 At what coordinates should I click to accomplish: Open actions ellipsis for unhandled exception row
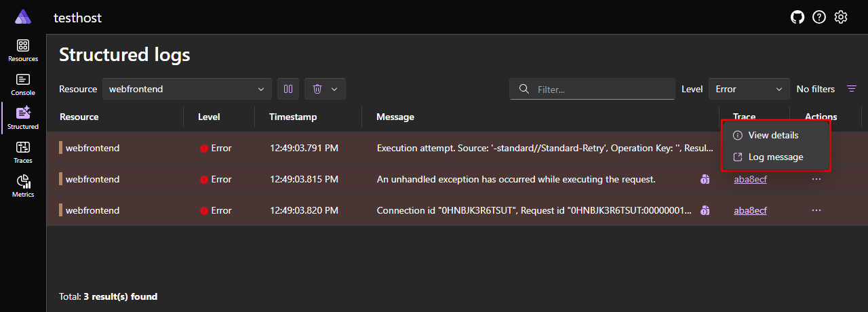pos(816,180)
